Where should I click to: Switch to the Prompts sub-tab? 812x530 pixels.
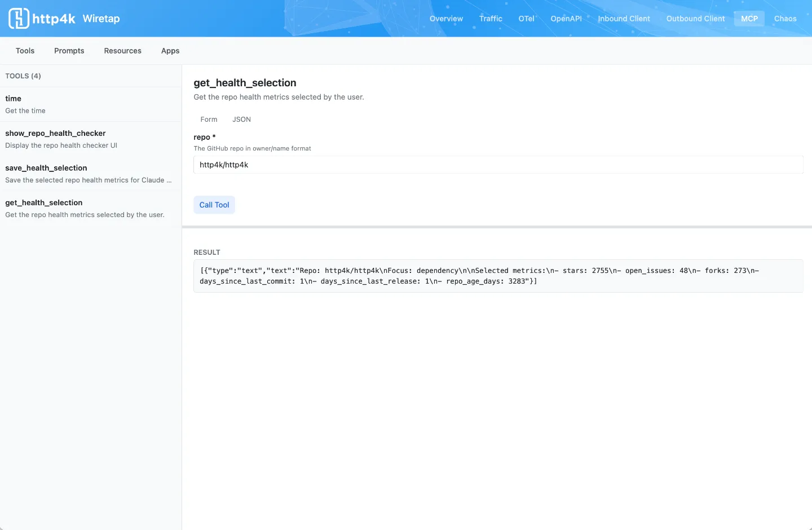(69, 51)
